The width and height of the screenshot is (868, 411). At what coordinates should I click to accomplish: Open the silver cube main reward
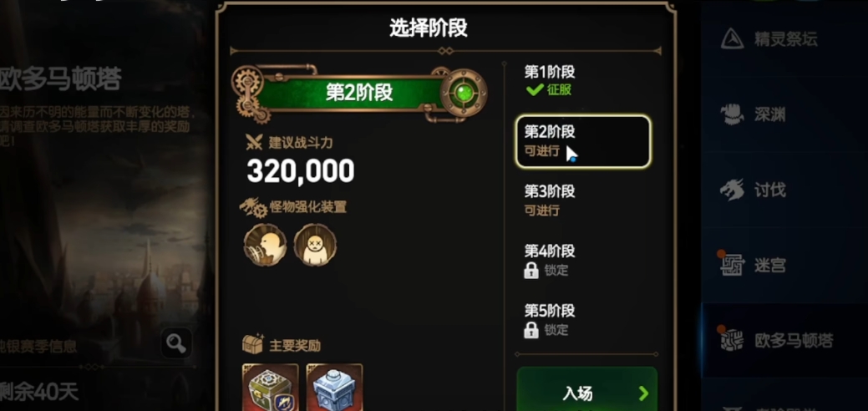coord(334,387)
